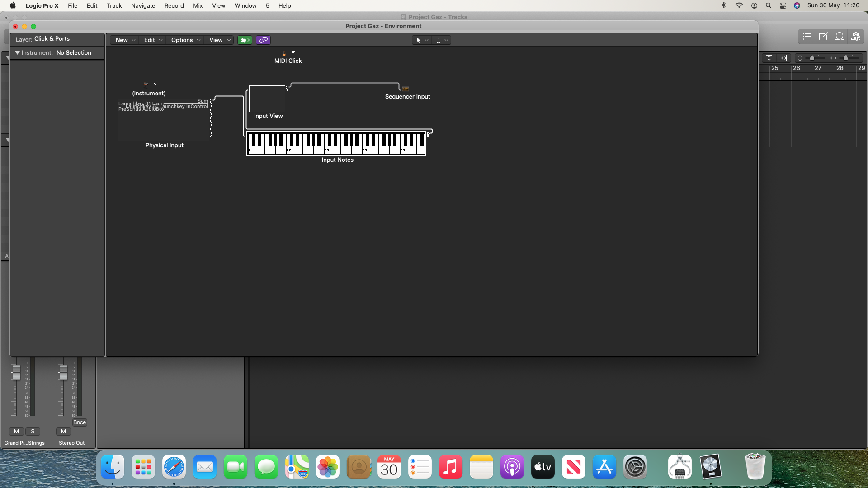This screenshot has width=868, height=488.
Task: Open the List Editors button
Action: [807, 37]
